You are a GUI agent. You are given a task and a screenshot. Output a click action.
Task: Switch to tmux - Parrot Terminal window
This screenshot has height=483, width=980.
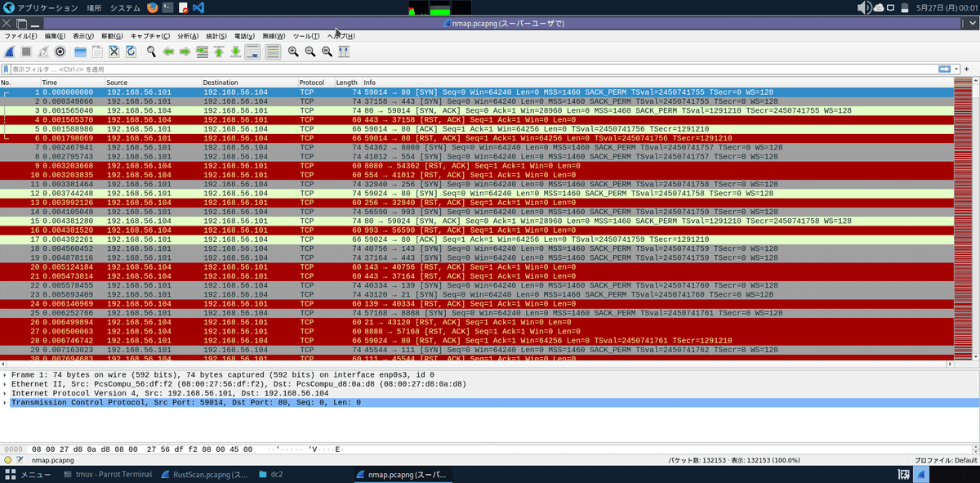(x=109, y=474)
